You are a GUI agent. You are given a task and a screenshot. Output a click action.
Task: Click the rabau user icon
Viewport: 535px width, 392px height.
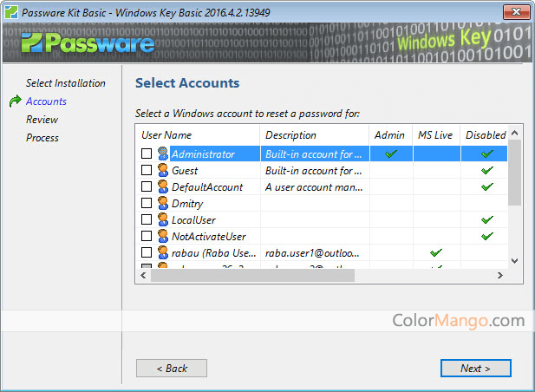pyautogui.click(x=163, y=252)
